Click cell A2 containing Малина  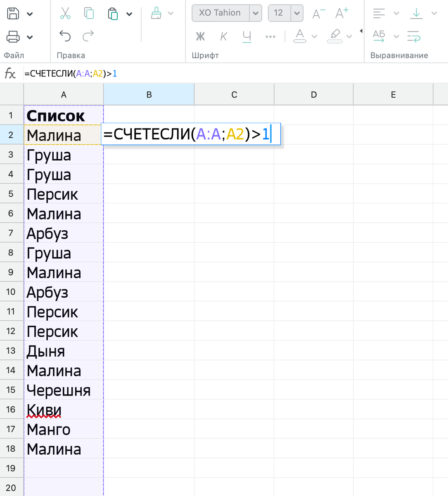[64, 135]
